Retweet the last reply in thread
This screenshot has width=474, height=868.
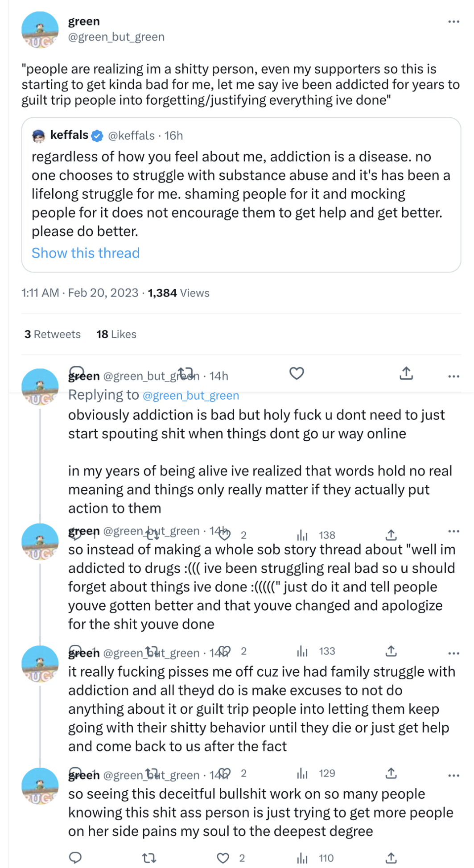coord(149,858)
